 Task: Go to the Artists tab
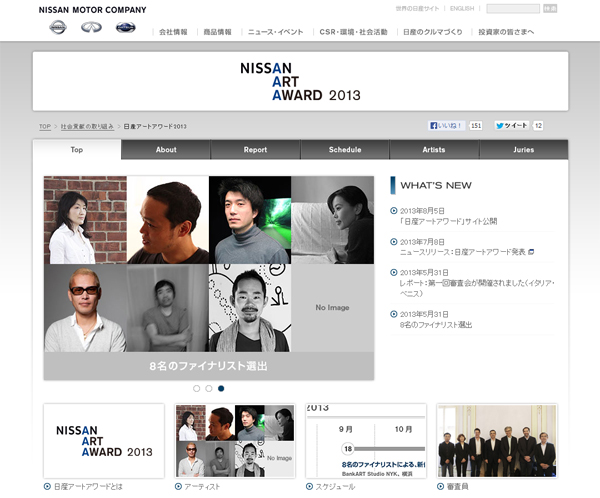(434, 150)
